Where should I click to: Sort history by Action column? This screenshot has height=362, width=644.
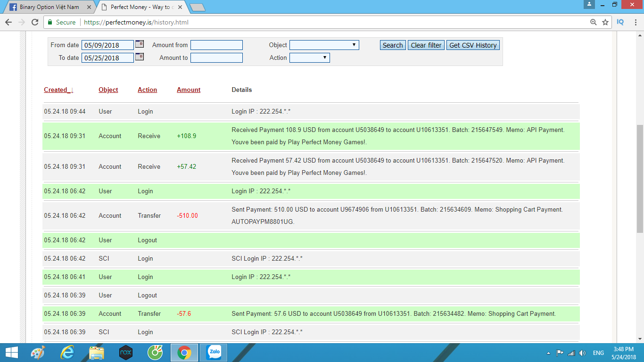[x=147, y=90]
